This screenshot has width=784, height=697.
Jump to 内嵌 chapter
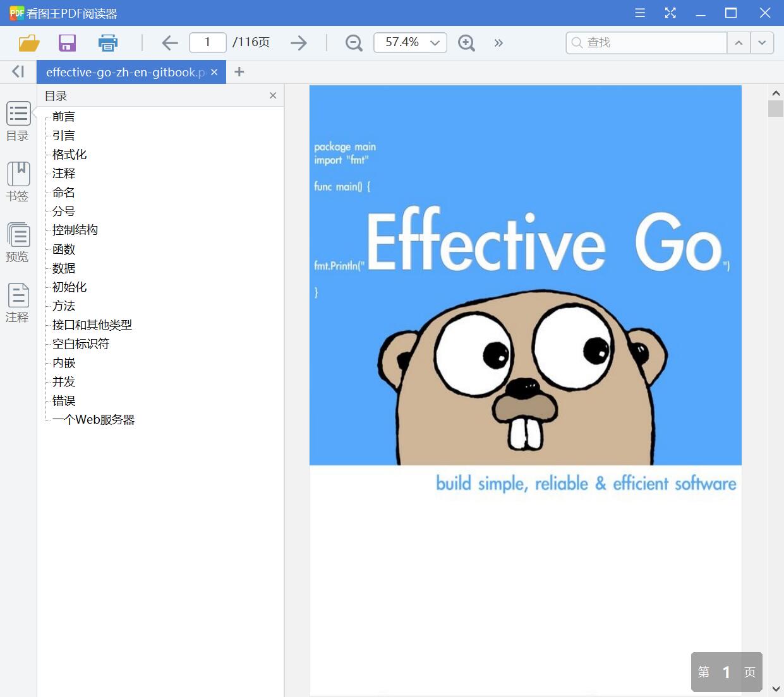64,363
